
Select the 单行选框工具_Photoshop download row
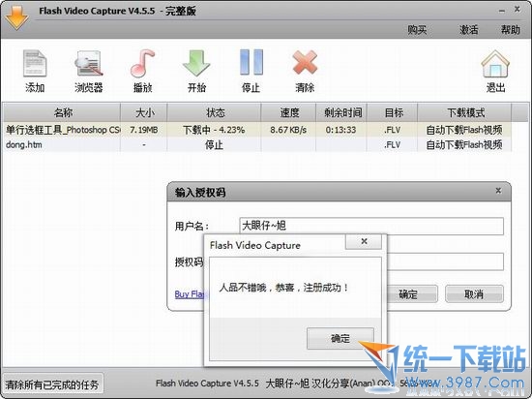[258, 130]
